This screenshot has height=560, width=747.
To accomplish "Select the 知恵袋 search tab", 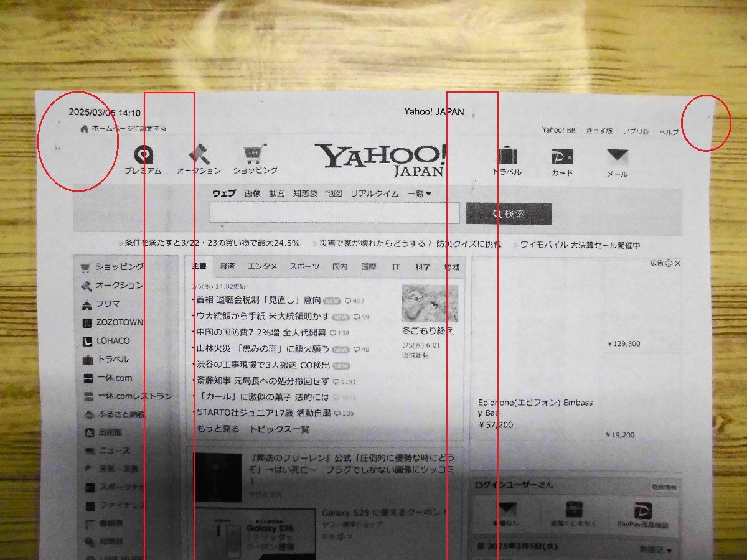I will (x=306, y=194).
